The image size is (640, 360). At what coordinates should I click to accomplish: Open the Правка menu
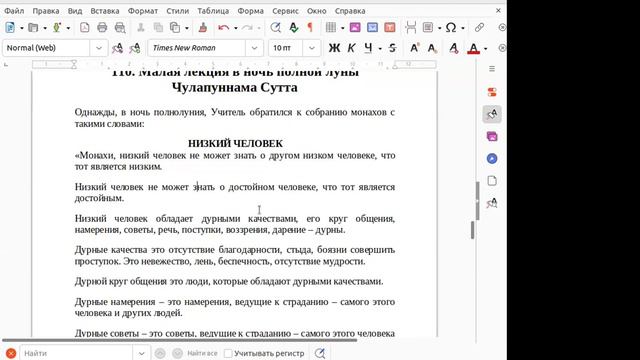(x=46, y=11)
